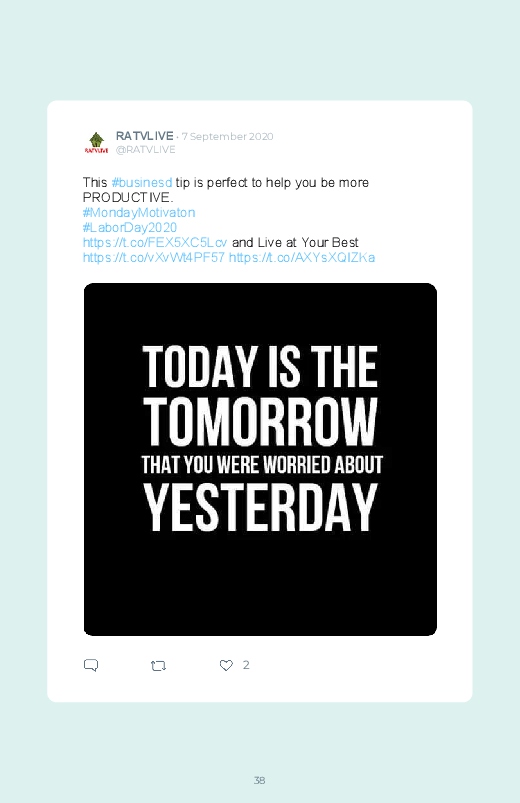520x803 pixels.
Task: Open the #LaborDay2020 hashtag
Action: [130, 227]
